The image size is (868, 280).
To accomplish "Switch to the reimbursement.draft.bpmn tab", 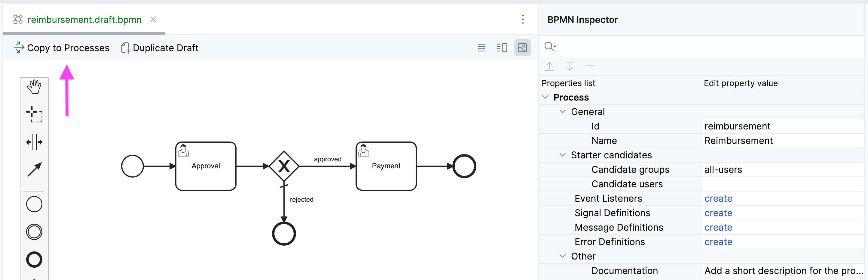I will pyautogui.click(x=84, y=20).
